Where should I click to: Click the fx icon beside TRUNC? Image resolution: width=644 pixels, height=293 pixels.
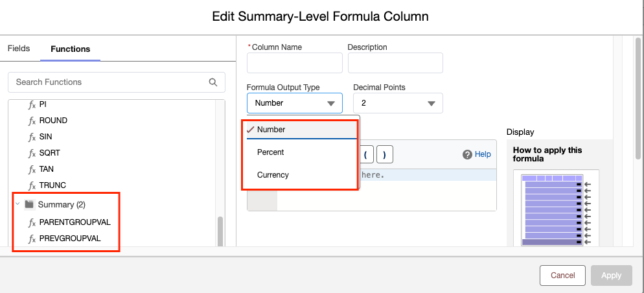point(32,186)
